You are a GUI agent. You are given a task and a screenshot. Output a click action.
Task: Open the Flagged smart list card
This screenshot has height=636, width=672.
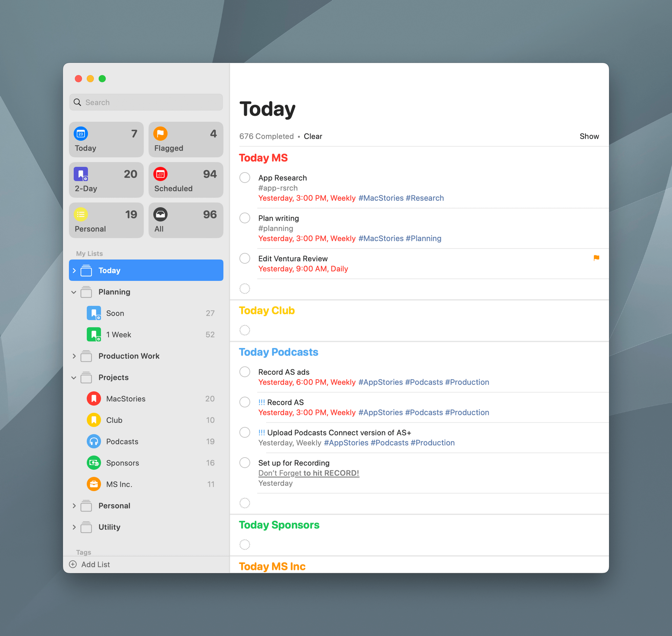point(186,139)
